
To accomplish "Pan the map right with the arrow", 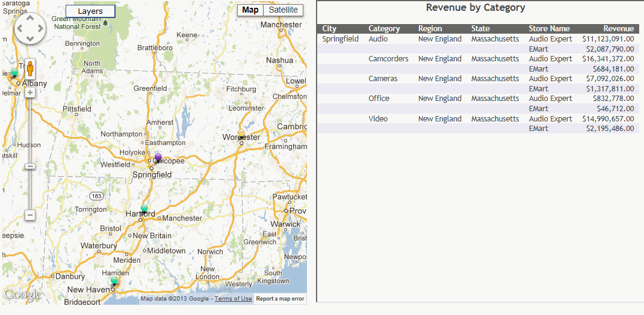I will (x=41, y=28).
